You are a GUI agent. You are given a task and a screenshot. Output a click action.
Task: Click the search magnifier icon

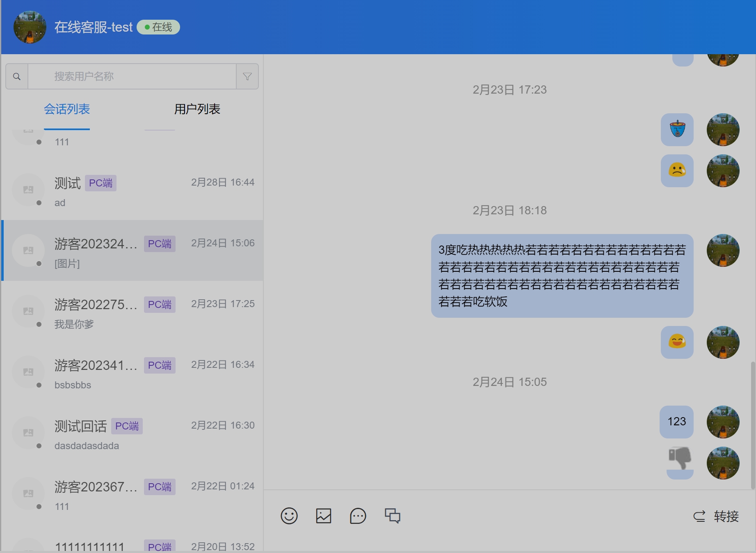(x=17, y=76)
